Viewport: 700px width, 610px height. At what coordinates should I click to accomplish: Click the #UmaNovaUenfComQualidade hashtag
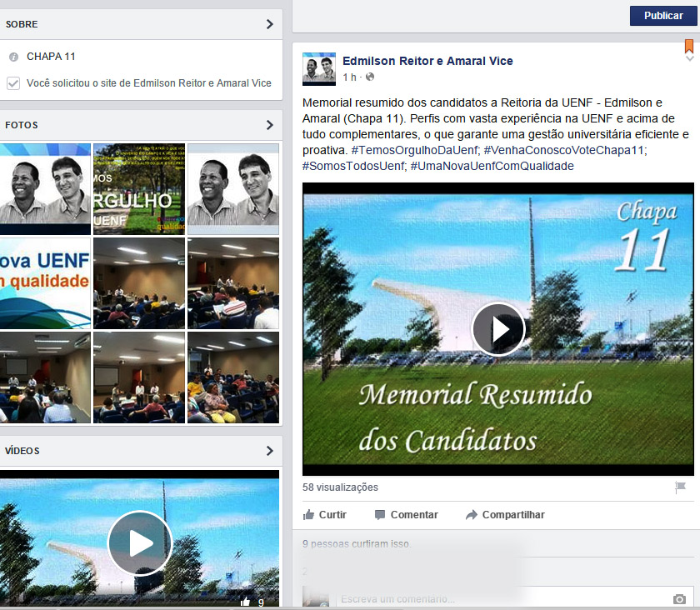[492, 166]
